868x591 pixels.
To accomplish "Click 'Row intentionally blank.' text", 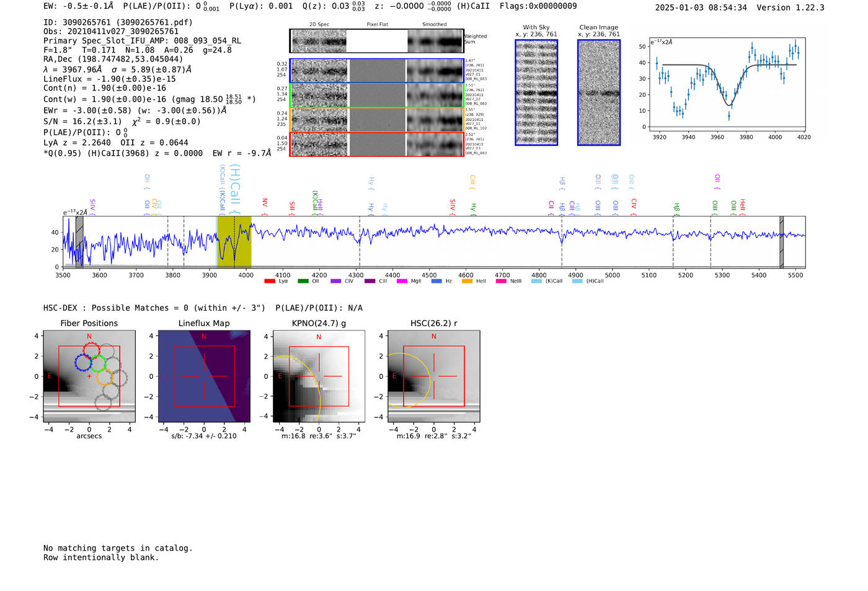I will click(x=101, y=558).
